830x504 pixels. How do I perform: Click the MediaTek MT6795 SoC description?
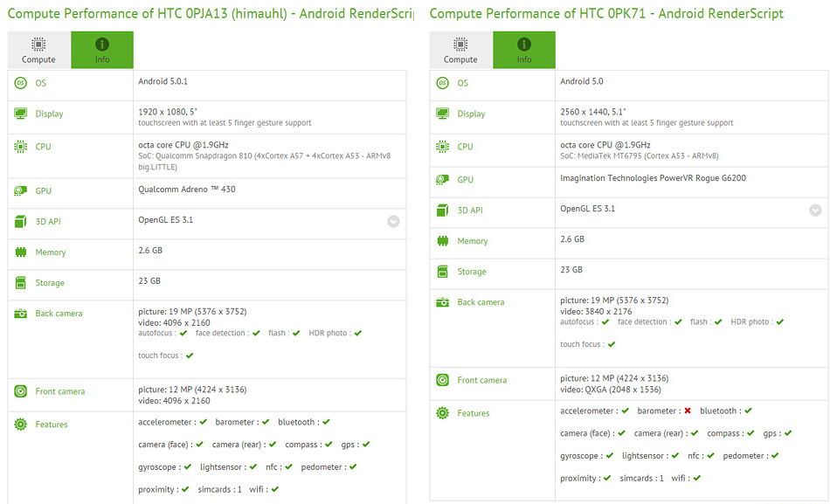coord(640,155)
